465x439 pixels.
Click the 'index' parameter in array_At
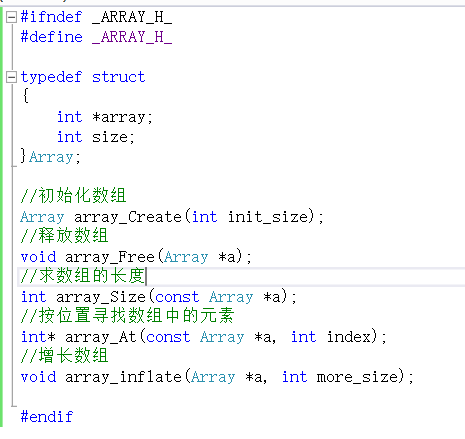(349, 337)
